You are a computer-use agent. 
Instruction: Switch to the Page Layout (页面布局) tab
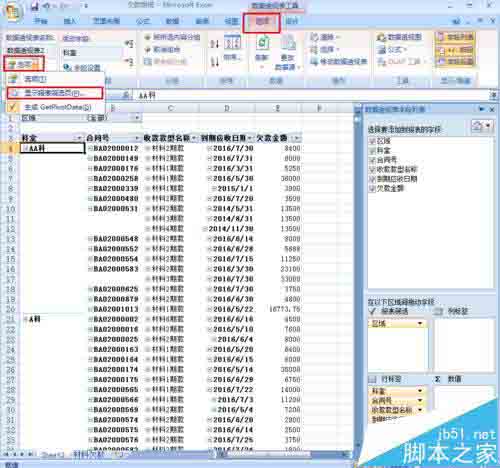106,21
